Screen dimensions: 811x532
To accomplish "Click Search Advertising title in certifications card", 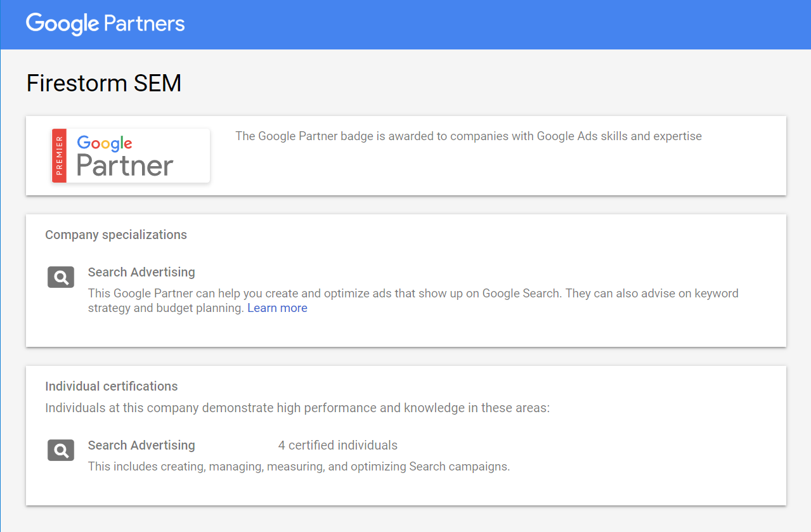I will click(141, 445).
